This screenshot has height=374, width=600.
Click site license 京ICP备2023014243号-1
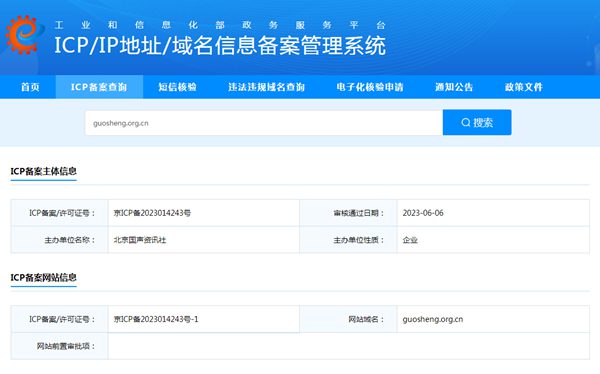(x=156, y=319)
